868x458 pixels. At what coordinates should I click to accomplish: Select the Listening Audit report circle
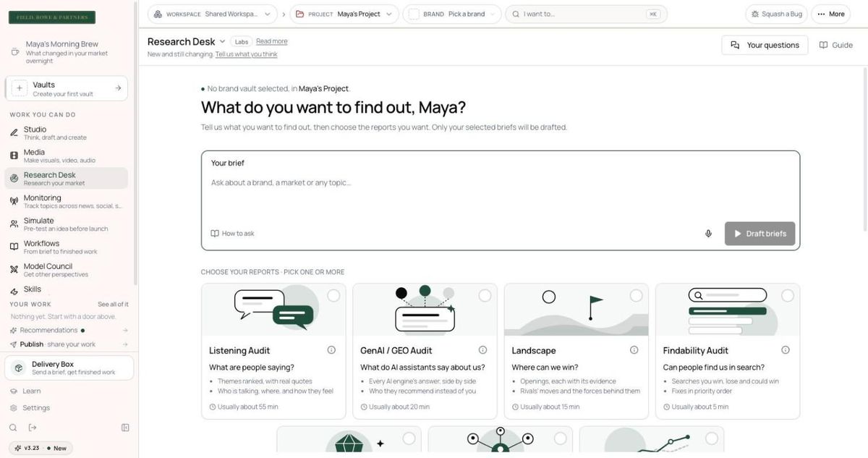(x=333, y=295)
